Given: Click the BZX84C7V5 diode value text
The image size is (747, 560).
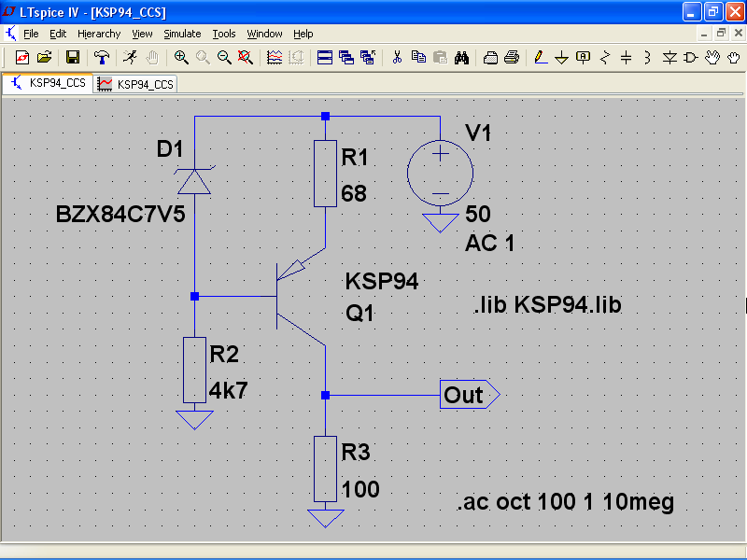Looking at the screenshot, I should point(120,215).
